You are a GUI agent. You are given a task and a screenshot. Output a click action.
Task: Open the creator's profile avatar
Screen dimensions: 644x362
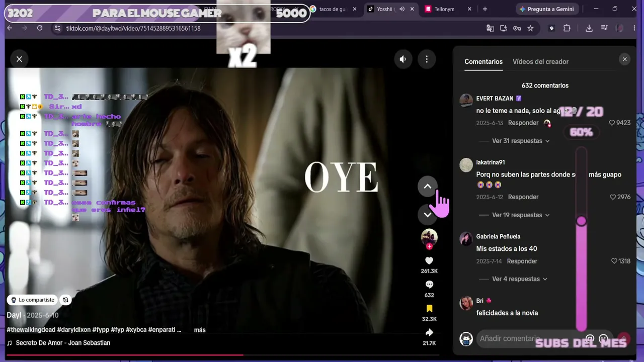click(x=429, y=237)
